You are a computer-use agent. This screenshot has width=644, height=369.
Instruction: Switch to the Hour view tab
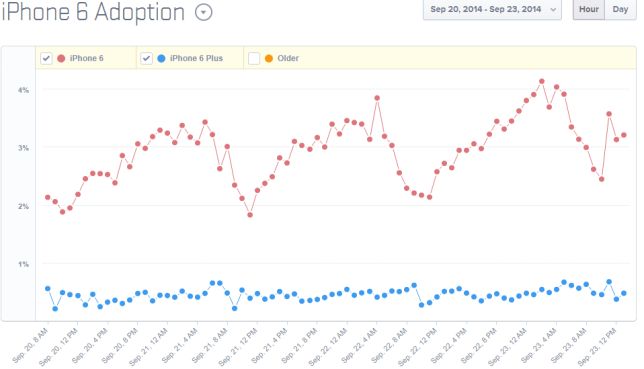click(589, 9)
